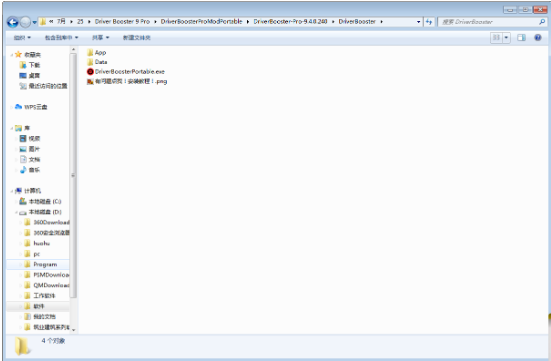Select Libraries in navigation pane
This screenshot has height=361, width=551.
point(23,128)
